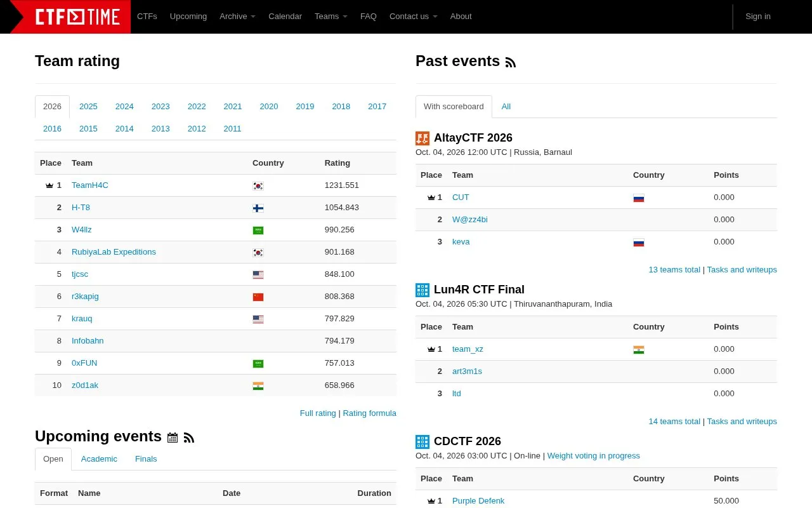Open the Full rating link
Image resolution: width=812 pixels, height=508 pixels.
(x=318, y=413)
